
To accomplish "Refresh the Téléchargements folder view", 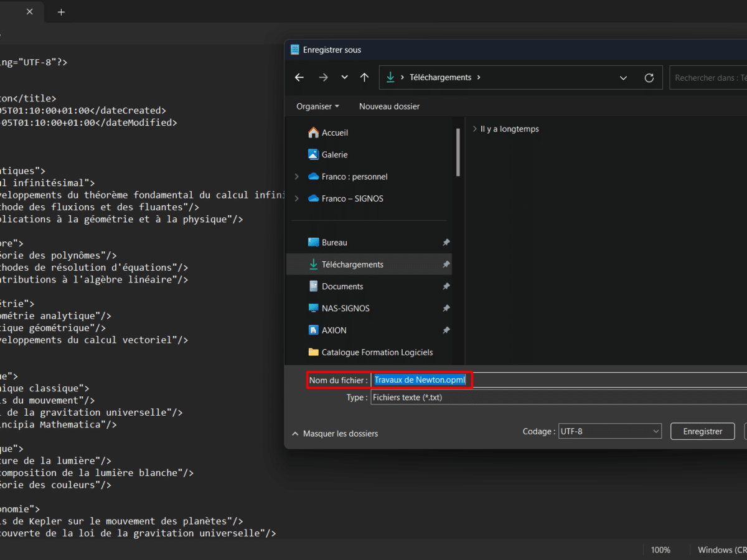I will (x=649, y=78).
